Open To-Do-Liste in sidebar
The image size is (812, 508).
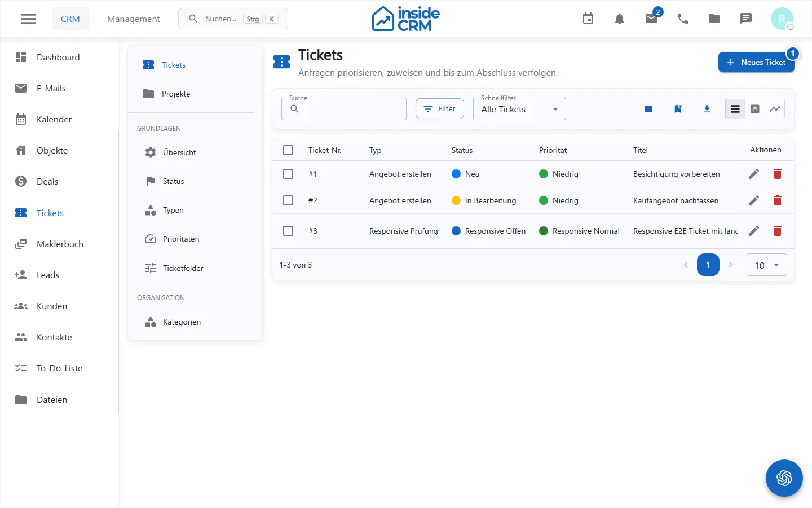click(59, 368)
